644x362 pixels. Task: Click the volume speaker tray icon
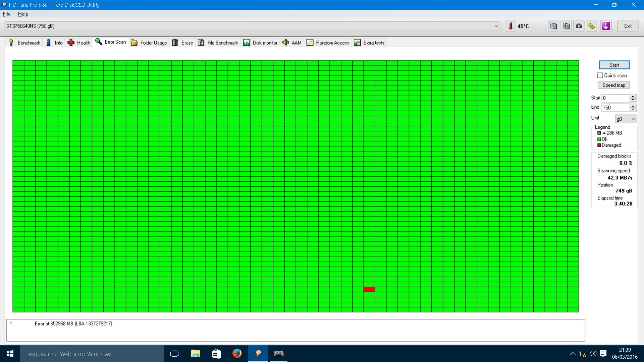(593, 354)
